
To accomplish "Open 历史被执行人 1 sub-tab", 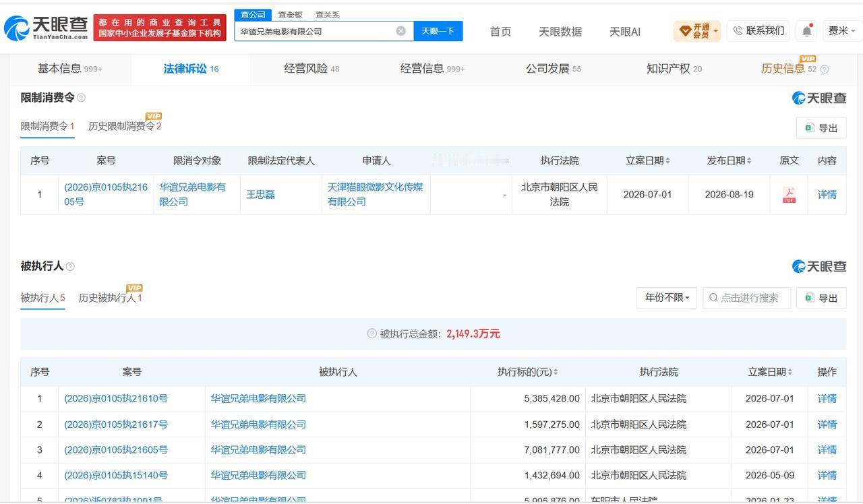I will tap(110, 298).
